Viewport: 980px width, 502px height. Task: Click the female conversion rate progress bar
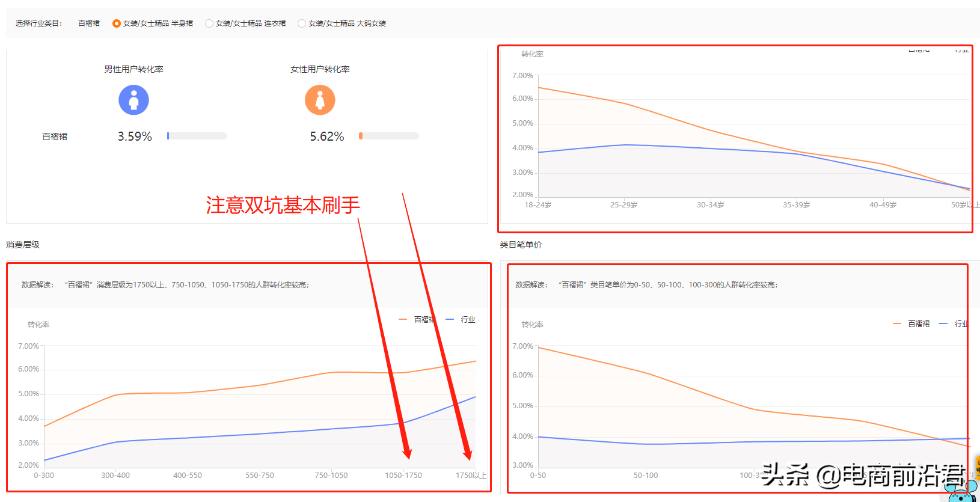[x=389, y=136]
